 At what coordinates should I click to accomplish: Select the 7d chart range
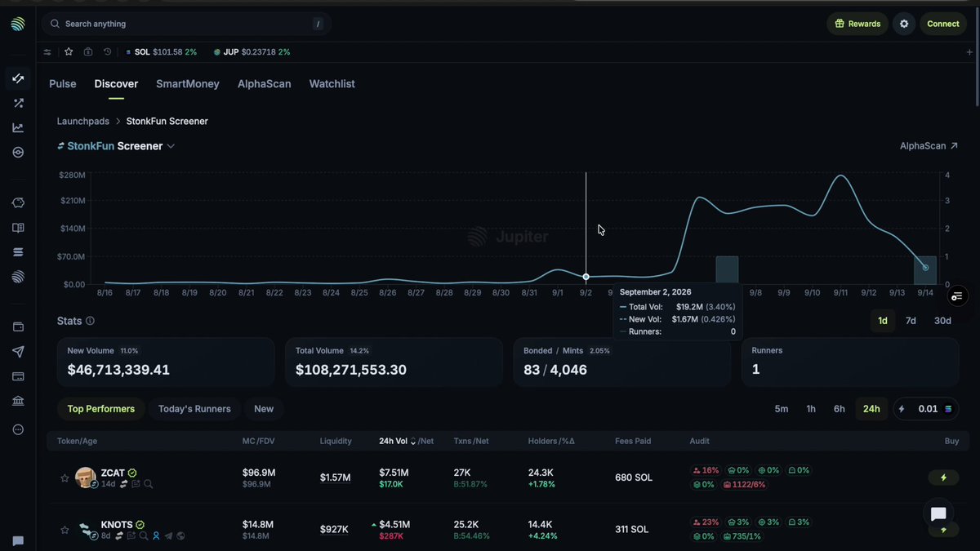911,321
